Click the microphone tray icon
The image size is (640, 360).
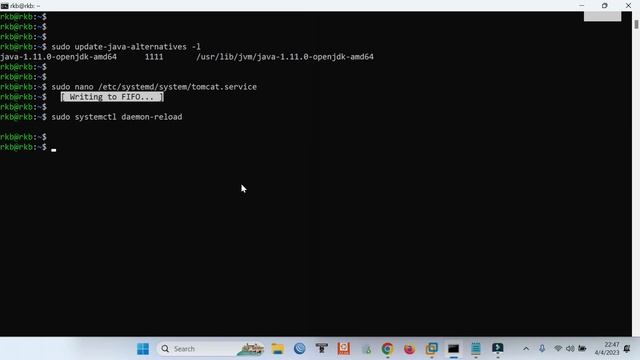pyautogui.click(x=542, y=349)
